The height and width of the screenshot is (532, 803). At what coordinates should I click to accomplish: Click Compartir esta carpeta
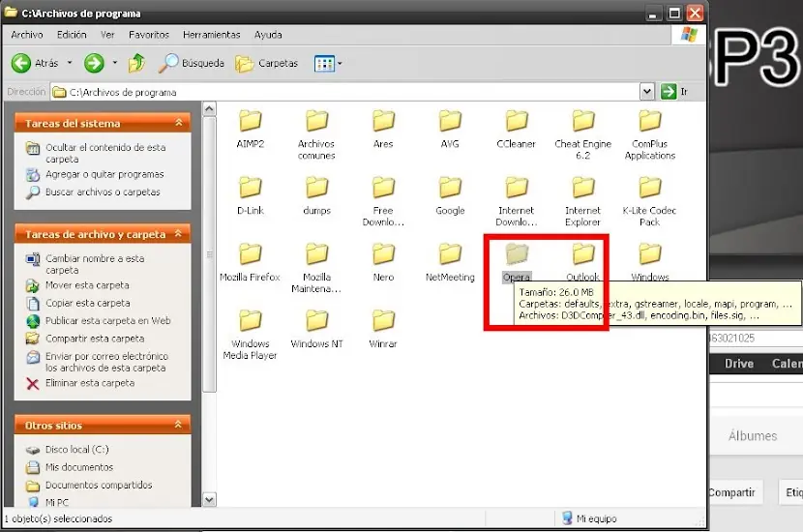(x=95, y=339)
